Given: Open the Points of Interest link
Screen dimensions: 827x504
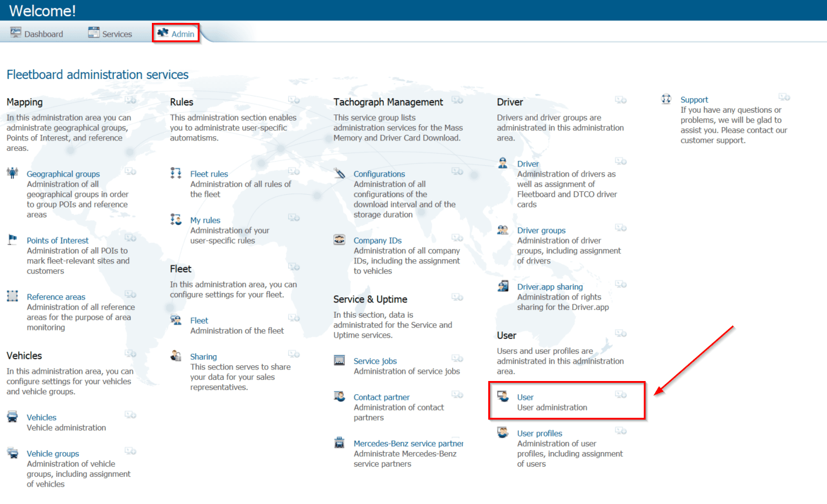Looking at the screenshot, I should tap(57, 240).
